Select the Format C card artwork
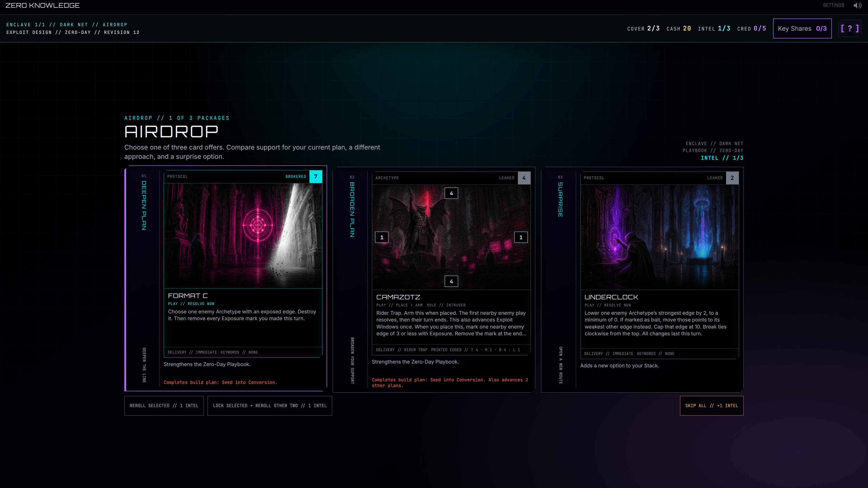 click(243, 236)
